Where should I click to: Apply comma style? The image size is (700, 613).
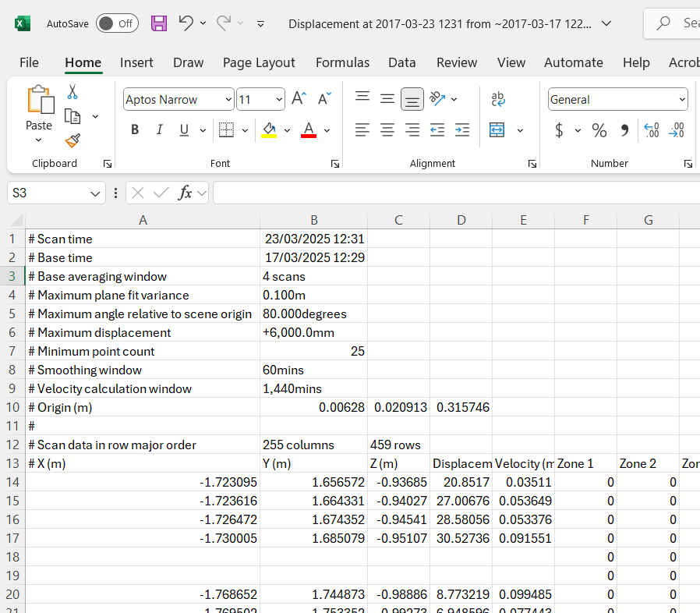pyautogui.click(x=624, y=130)
